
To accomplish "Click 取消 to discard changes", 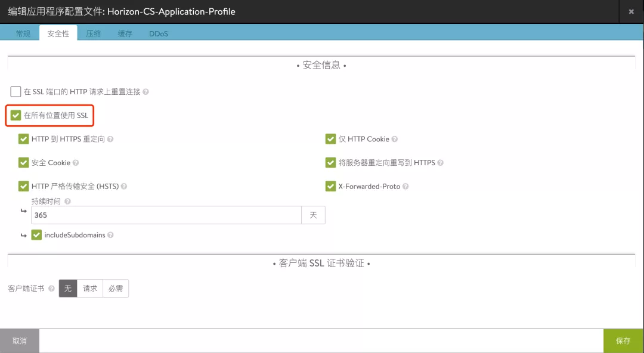I will tap(20, 341).
